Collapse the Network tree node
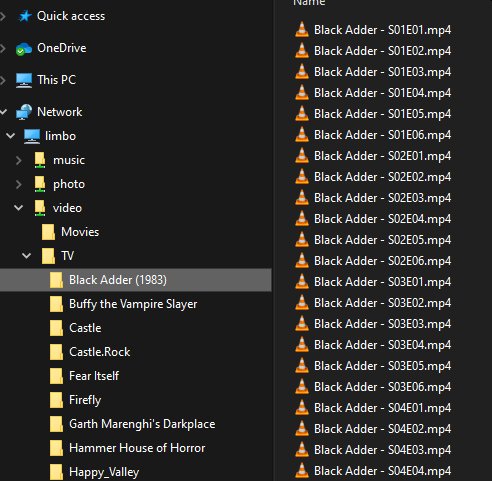 pyautogui.click(x=3, y=112)
